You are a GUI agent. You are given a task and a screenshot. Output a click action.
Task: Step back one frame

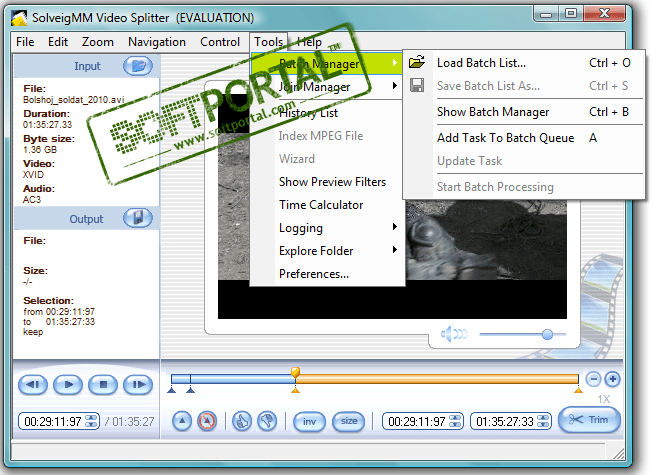click(33, 384)
